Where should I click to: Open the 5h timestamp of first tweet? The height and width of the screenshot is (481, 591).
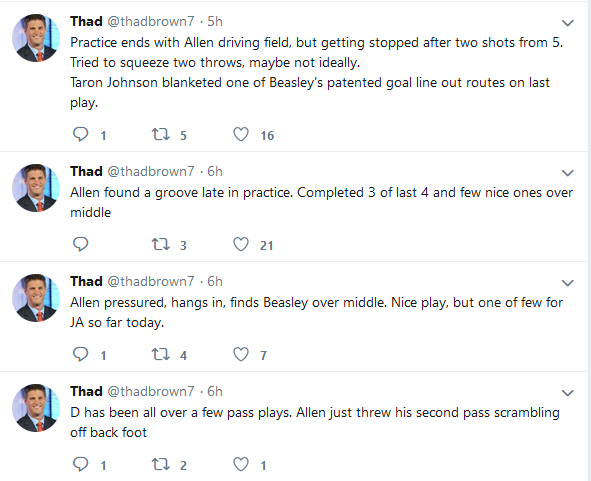point(215,21)
